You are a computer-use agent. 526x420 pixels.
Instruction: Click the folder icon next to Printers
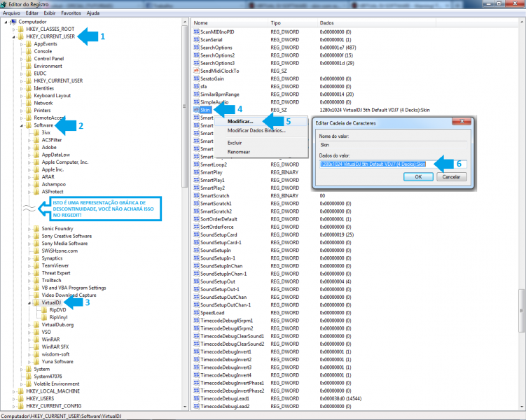(29, 111)
